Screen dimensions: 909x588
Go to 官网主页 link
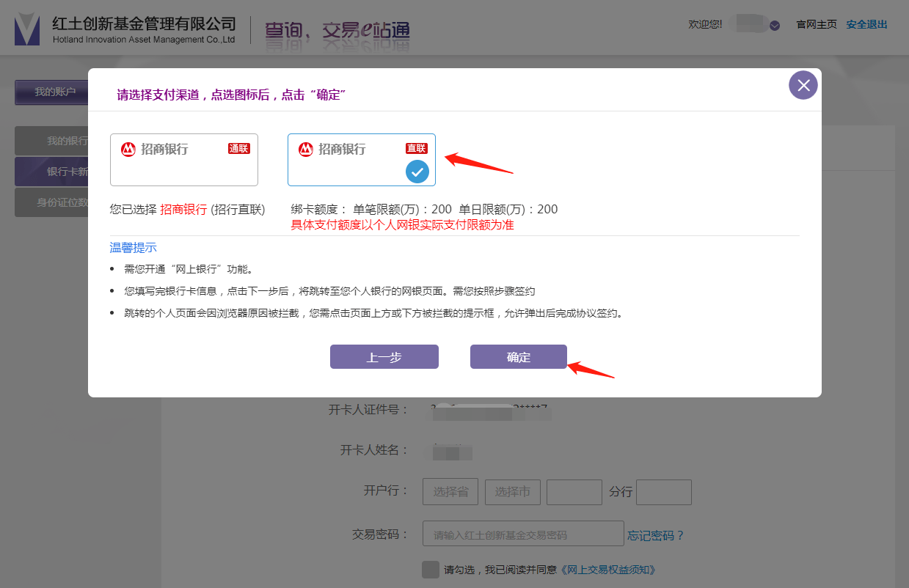coord(817,24)
